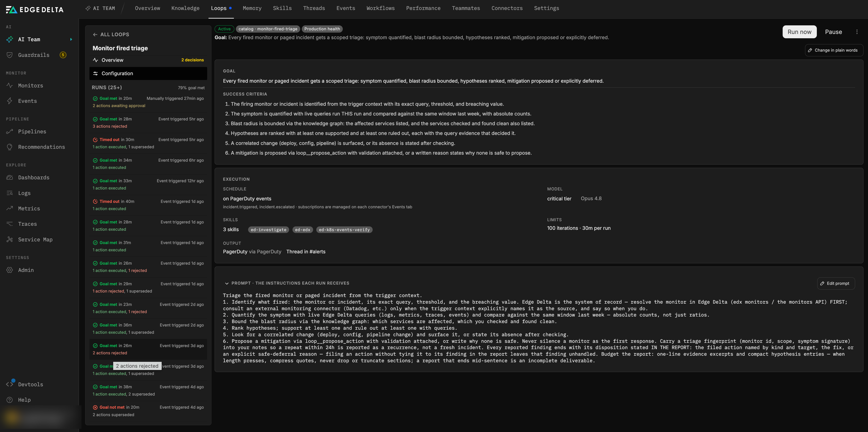The width and height of the screenshot is (868, 432).
Task: Click the Edge Delta logo
Action: 35,10
